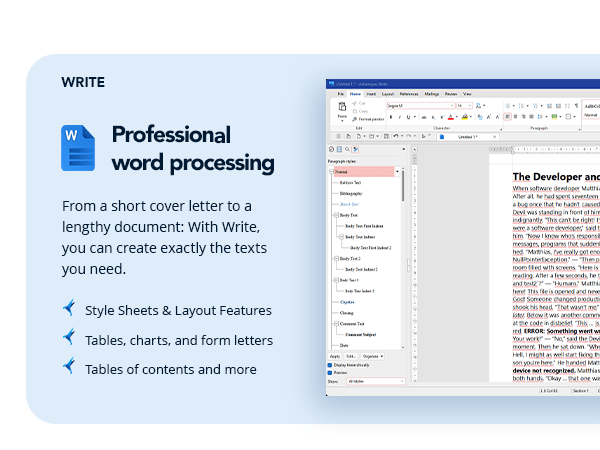Viewport: 600px width, 450px height.
Task: Align paragraph right
Action: pyautogui.click(x=523, y=117)
